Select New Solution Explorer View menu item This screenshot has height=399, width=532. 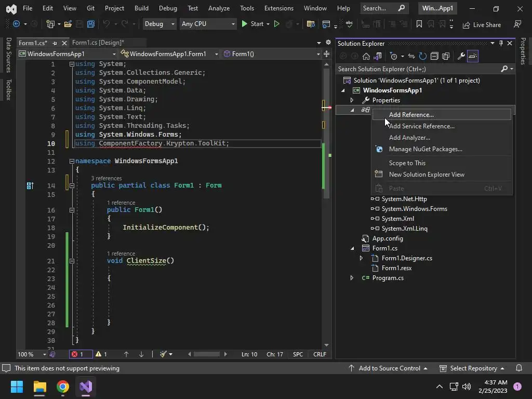[442, 175]
